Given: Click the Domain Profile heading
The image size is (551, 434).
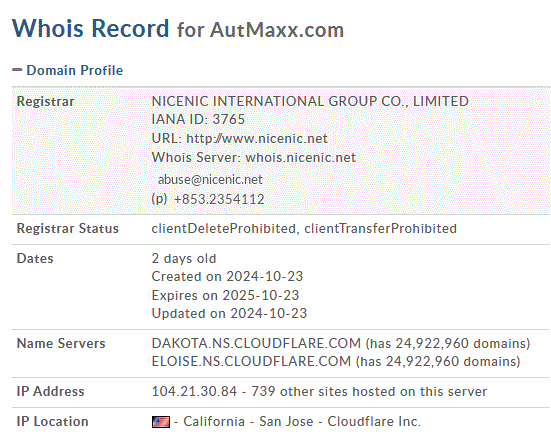Looking at the screenshot, I should [75, 70].
